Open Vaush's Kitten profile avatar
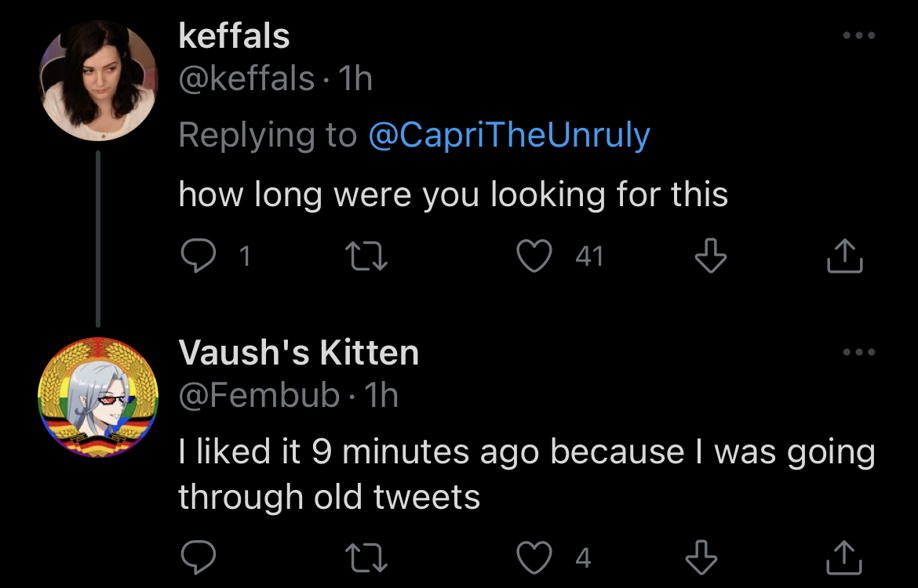 click(98, 397)
